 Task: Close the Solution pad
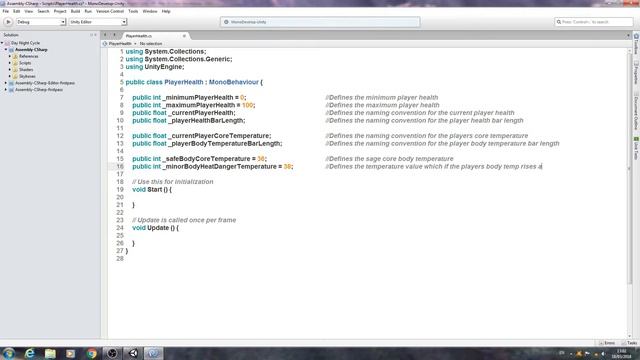pos(96,35)
